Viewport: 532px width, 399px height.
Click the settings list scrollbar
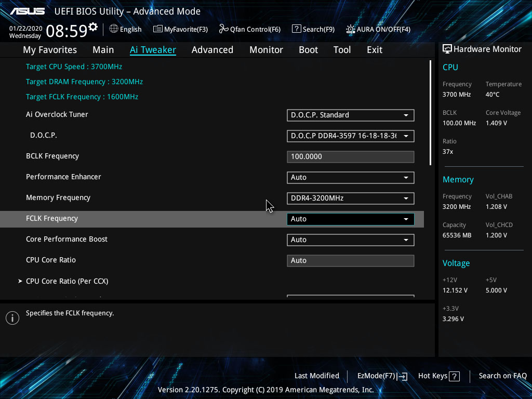[430, 113]
